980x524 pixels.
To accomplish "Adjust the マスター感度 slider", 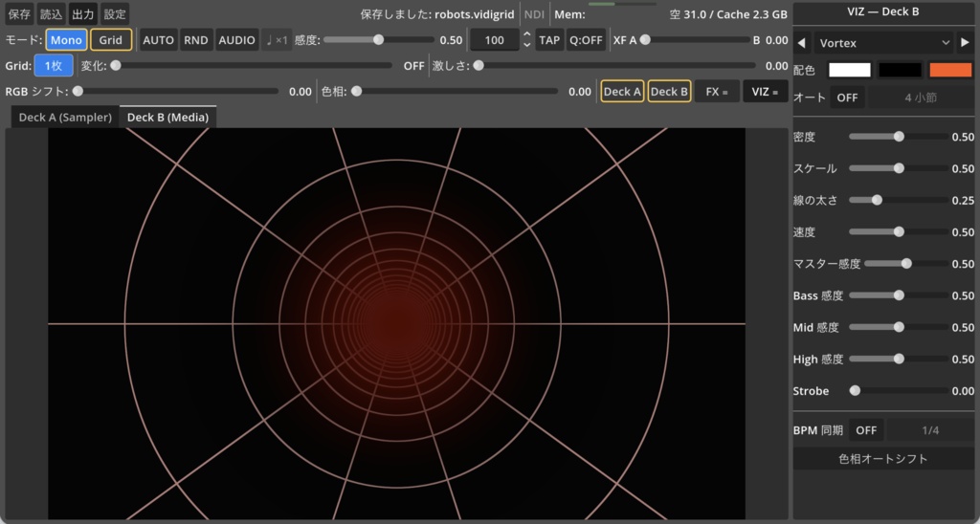I will pos(905,264).
